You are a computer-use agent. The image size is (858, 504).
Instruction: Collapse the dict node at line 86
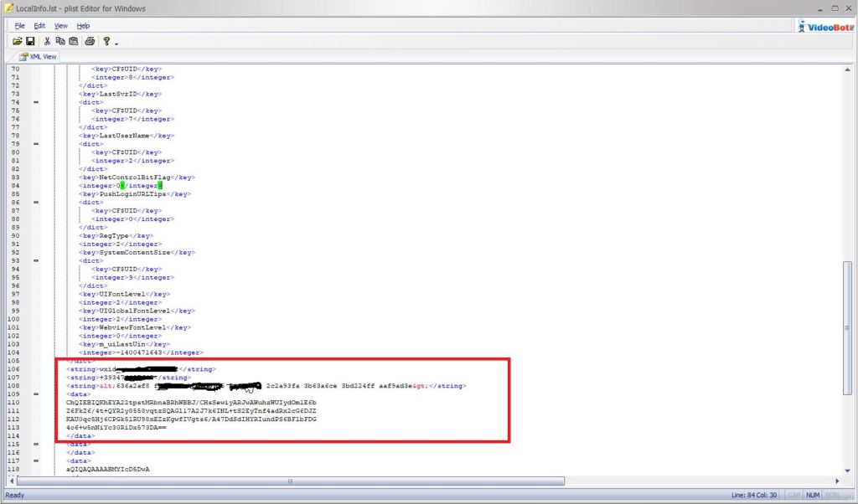[x=36, y=203]
